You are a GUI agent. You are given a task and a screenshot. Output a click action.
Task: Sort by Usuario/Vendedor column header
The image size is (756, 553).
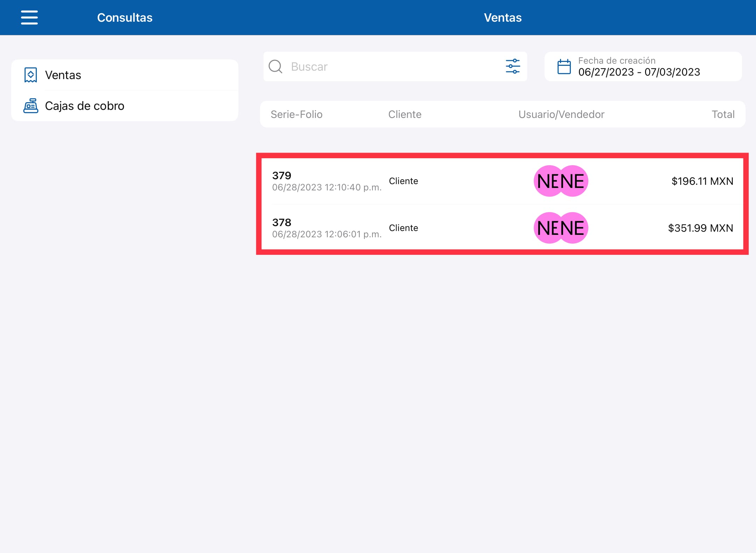click(561, 114)
